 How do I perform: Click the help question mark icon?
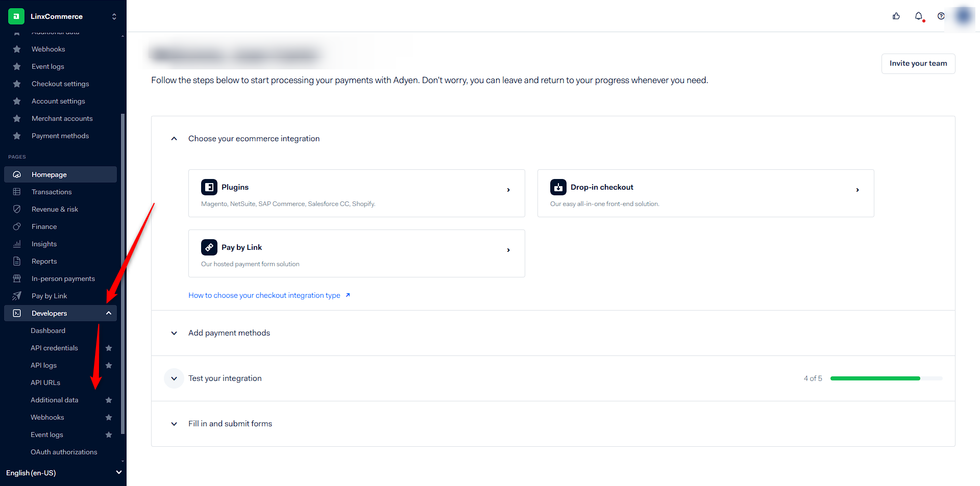(x=941, y=16)
